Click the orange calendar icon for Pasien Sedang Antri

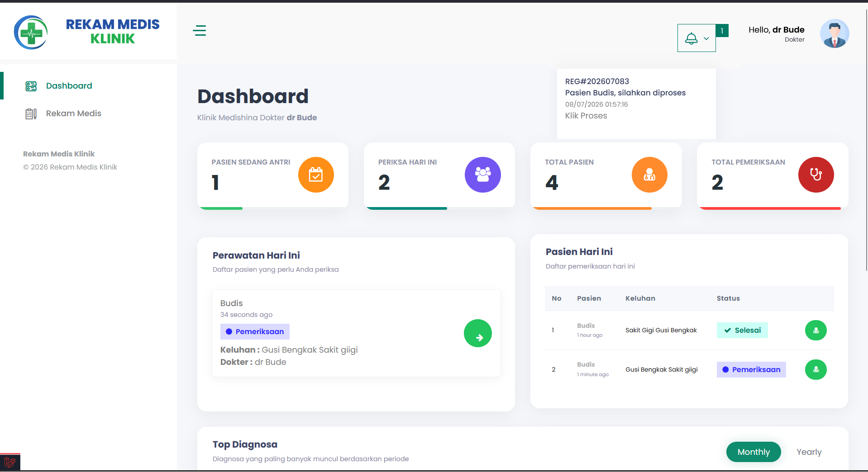(316, 175)
